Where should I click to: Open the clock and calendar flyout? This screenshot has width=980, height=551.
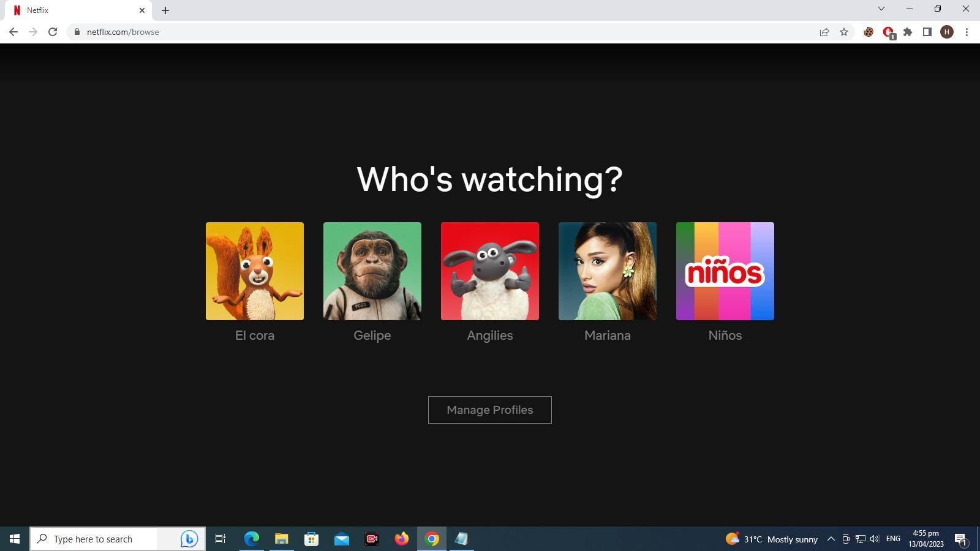click(926, 539)
